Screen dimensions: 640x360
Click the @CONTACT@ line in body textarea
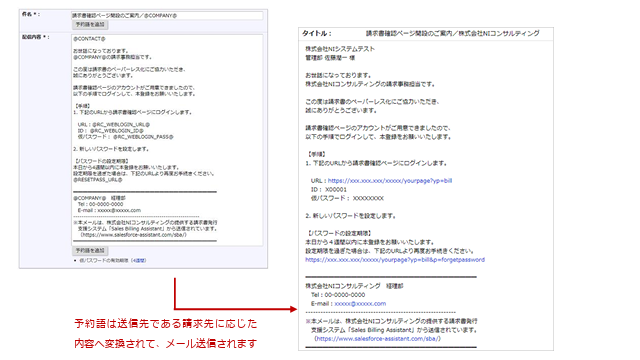[x=89, y=39]
